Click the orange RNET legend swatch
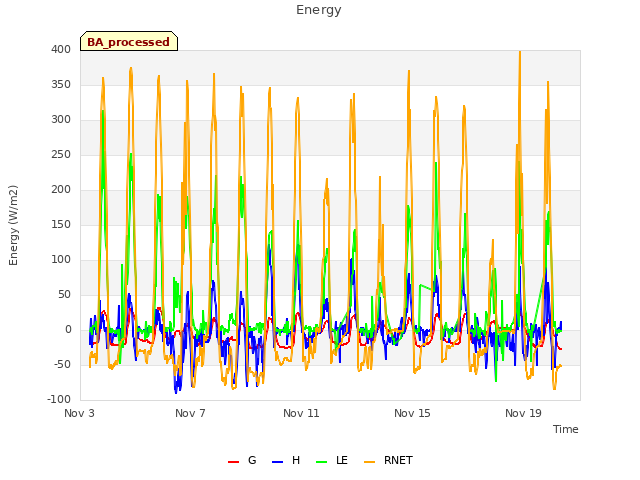The image size is (640, 480). coord(369,462)
